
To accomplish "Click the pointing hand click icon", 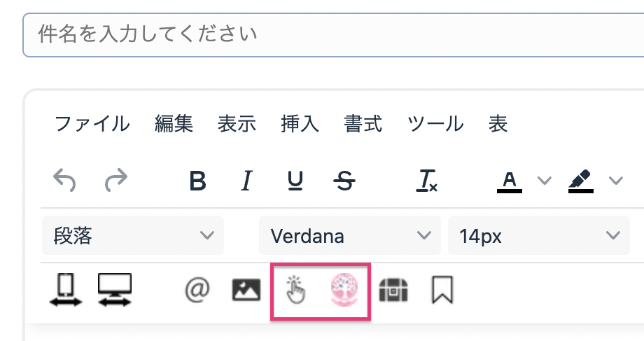I will 296,289.
